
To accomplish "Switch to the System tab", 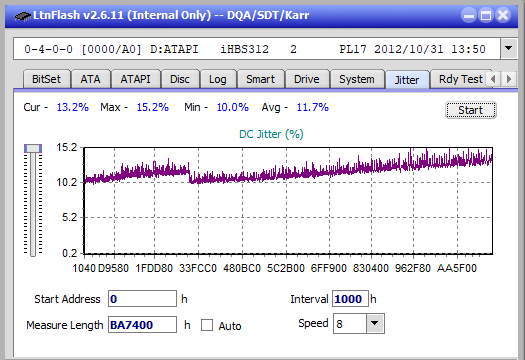I will pyautogui.click(x=357, y=79).
